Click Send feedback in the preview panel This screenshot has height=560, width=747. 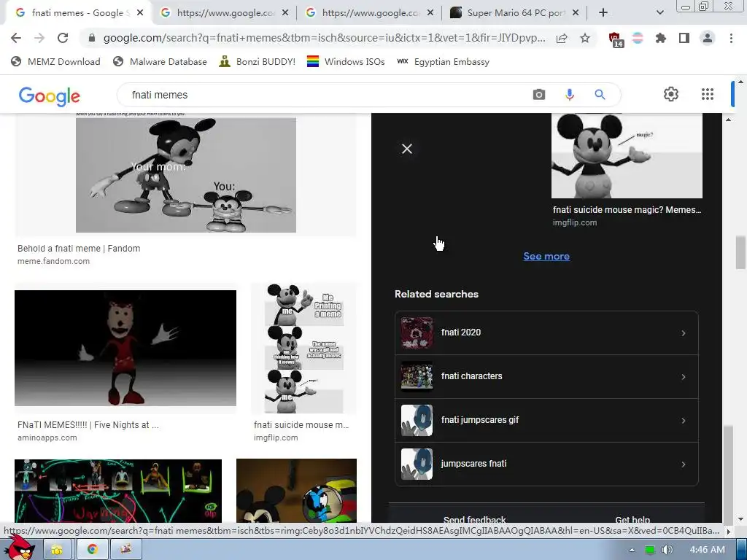pos(474,519)
